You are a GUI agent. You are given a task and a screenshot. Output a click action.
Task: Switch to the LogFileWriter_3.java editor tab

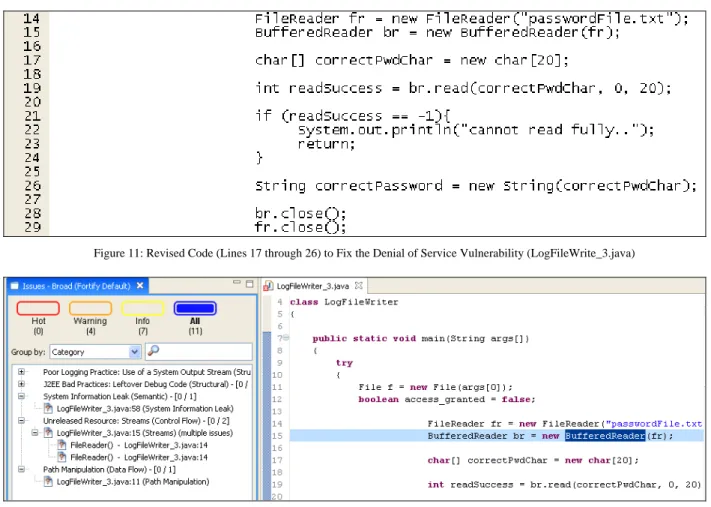coord(312,286)
